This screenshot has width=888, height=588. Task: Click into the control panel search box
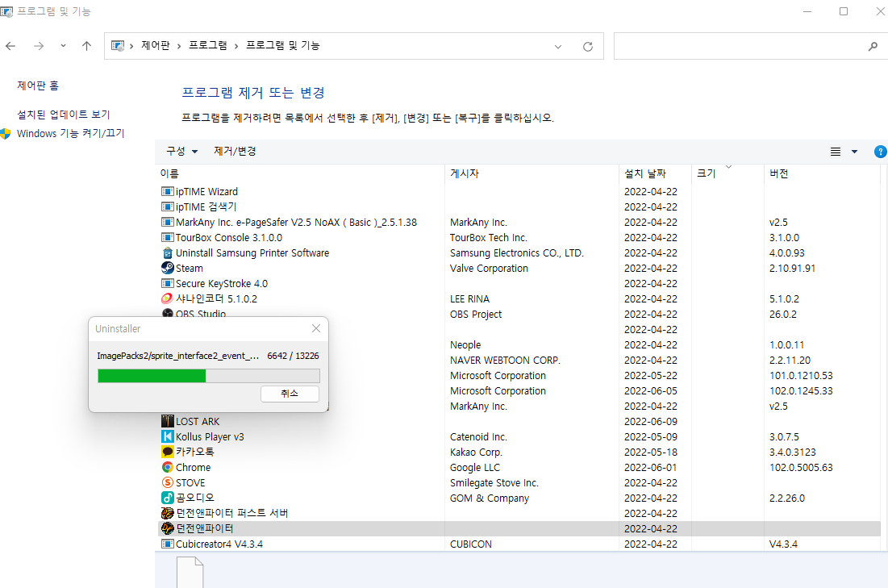(740, 47)
